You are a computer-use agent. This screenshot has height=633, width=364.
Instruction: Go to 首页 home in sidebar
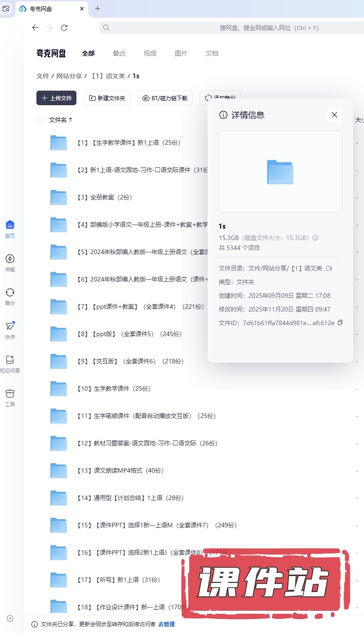(10, 225)
